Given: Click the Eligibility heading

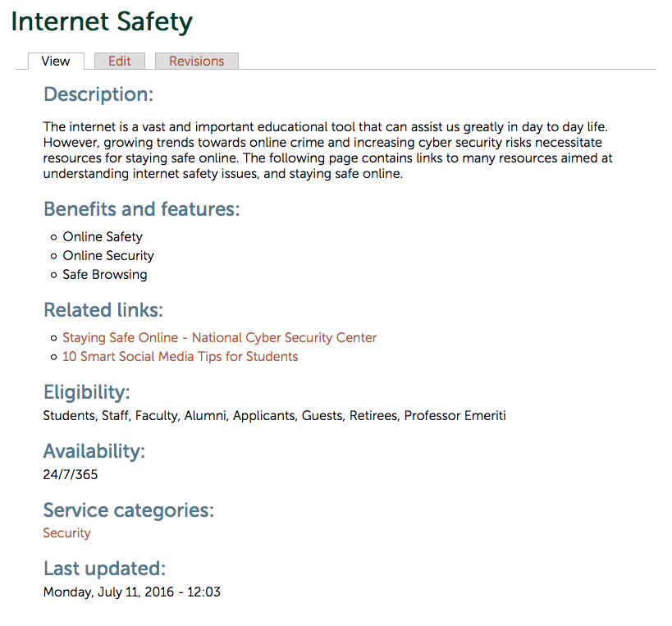Looking at the screenshot, I should tap(86, 392).
